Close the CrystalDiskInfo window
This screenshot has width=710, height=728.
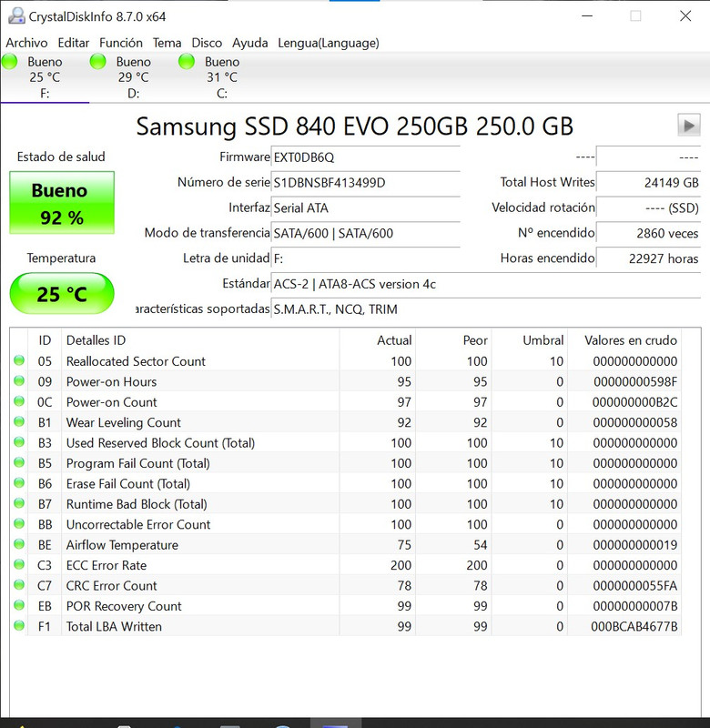click(685, 16)
